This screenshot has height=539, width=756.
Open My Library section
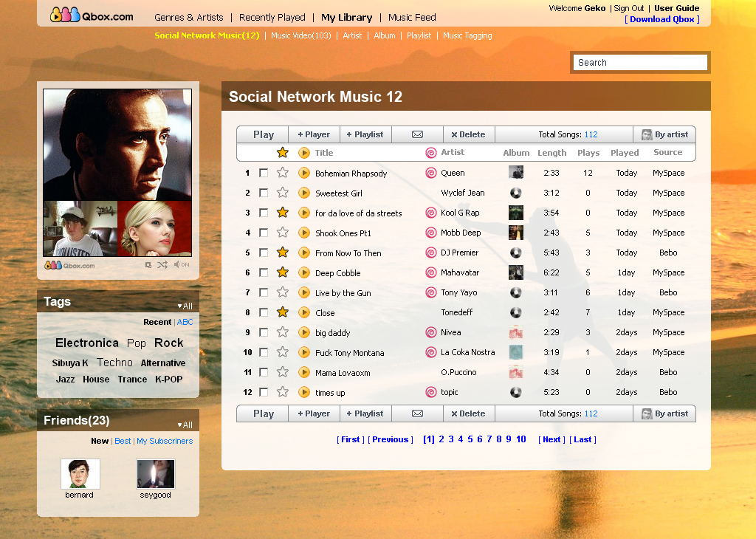coord(347,18)
